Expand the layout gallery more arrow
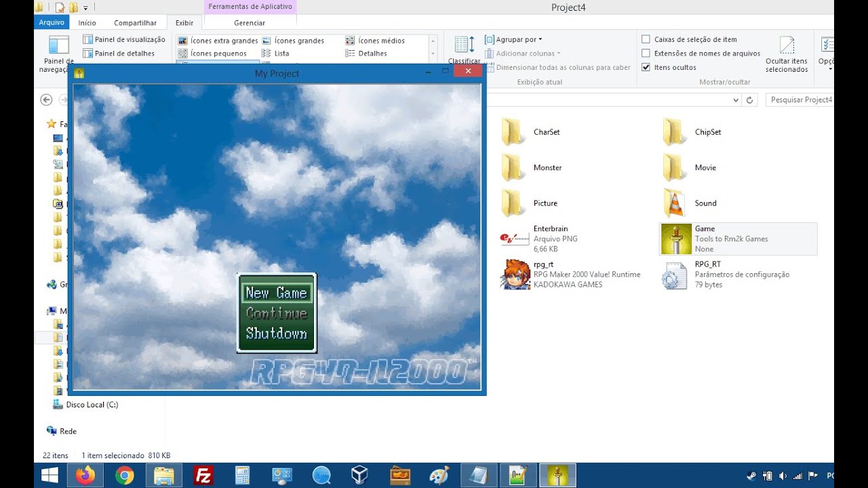 pos(433,54)
